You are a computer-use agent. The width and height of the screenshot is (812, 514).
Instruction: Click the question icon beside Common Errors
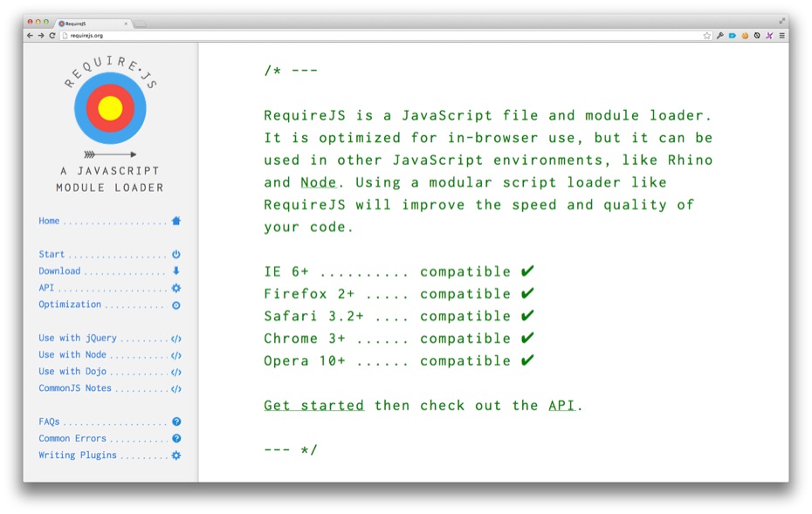pos(176,438)
